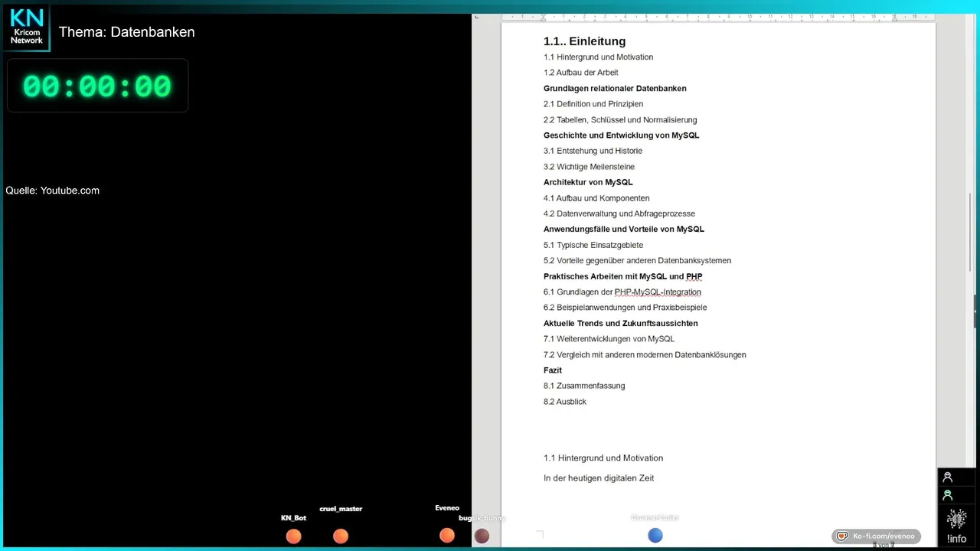This screenshot has height=551, width=980.
Task: Click the 00:00:00 timer display
Action: coord(97,86)
